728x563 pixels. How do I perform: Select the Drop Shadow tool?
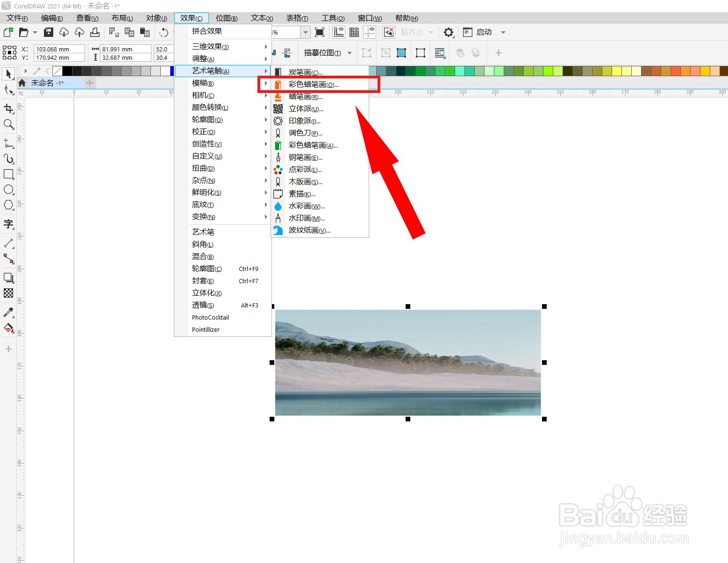tap(8, 278)
